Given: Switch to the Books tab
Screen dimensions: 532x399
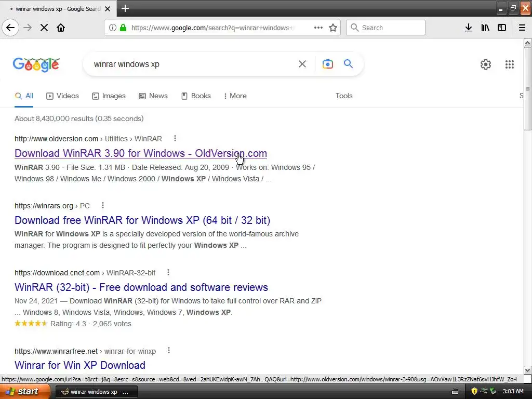Looking at the screenshot, I should (x=196, y=96).
